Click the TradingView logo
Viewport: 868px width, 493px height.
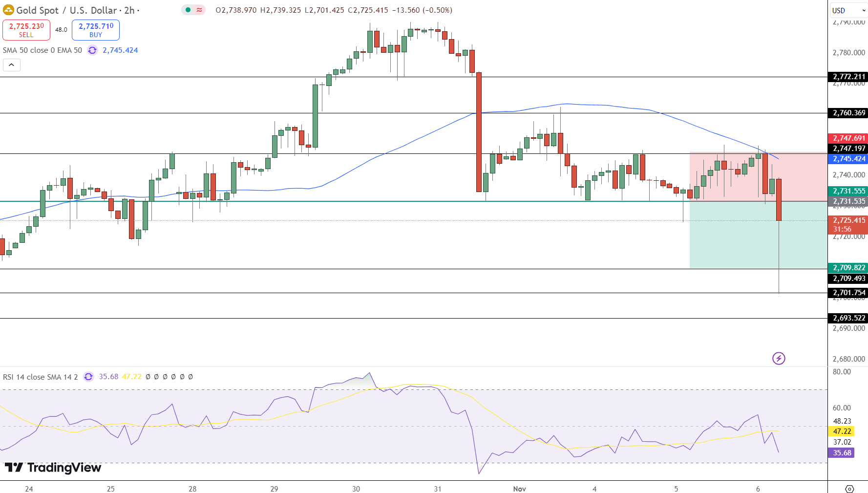click(x=53, y=468)
